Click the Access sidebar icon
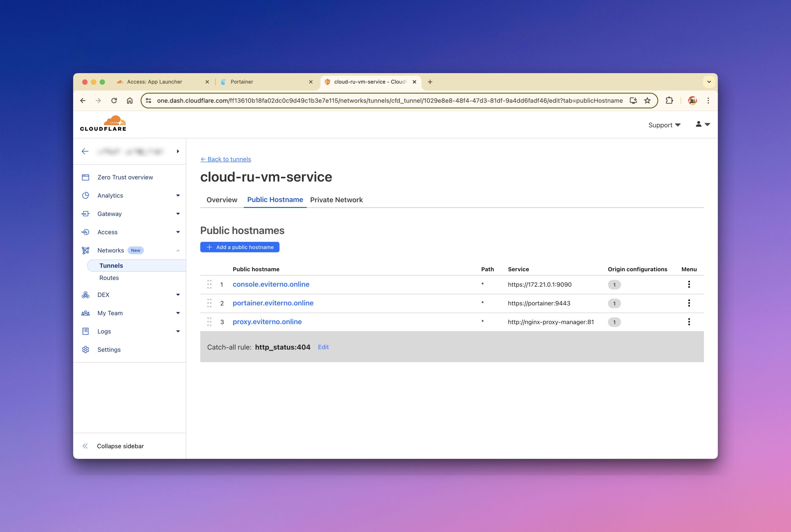 (86, 232)
